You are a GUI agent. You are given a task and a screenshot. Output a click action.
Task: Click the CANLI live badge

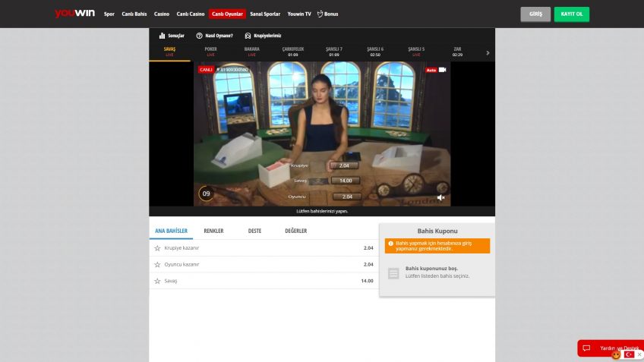(x=206, y=70)
